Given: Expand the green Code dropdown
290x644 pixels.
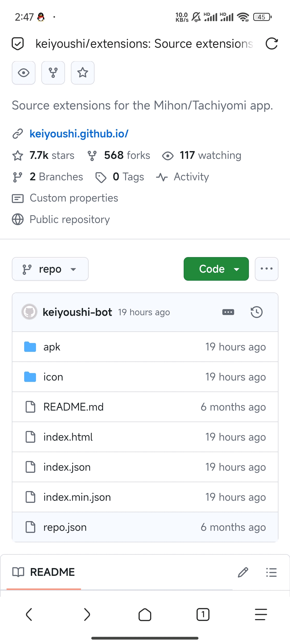Looking at the screenshot, I should (x=216, y=269).
